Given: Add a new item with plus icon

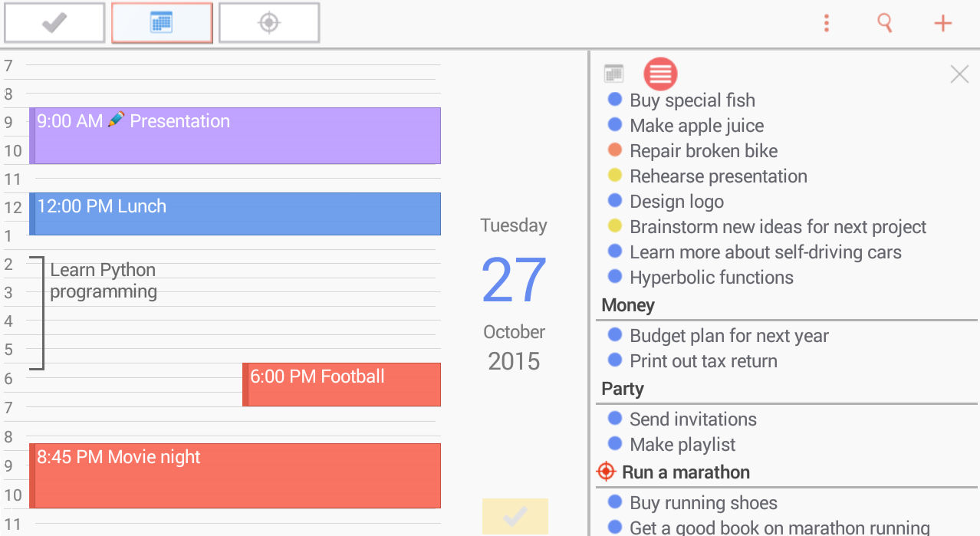Looking at the screenshot, I should 942,23.
